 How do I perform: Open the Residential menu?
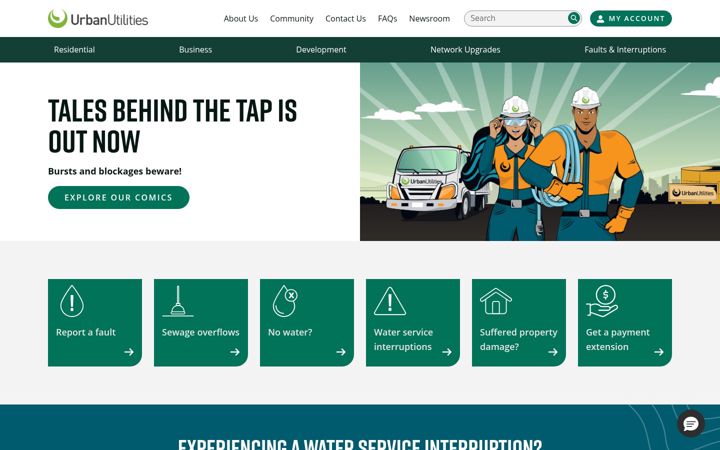click(x=74, y=50)
